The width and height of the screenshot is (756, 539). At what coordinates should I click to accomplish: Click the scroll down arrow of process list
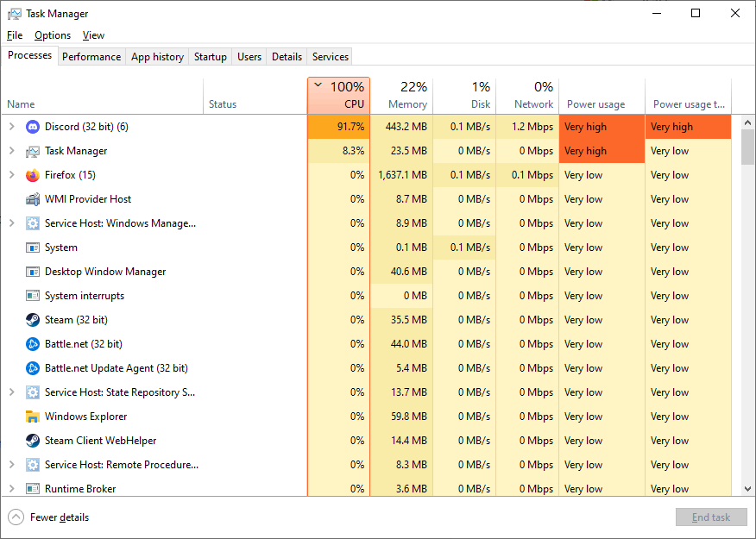[748, 489]
